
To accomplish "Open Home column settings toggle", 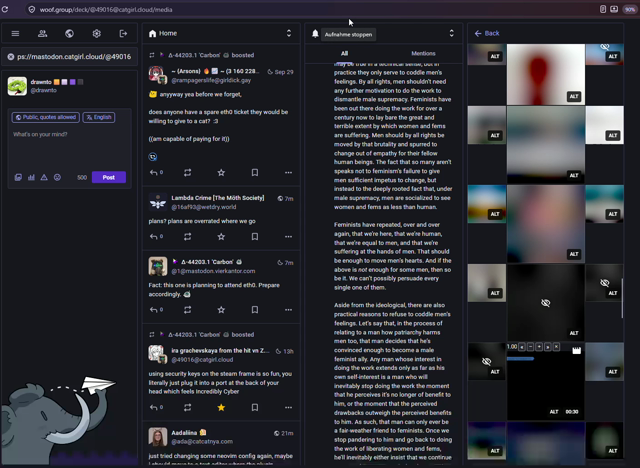I will [289, 33].
